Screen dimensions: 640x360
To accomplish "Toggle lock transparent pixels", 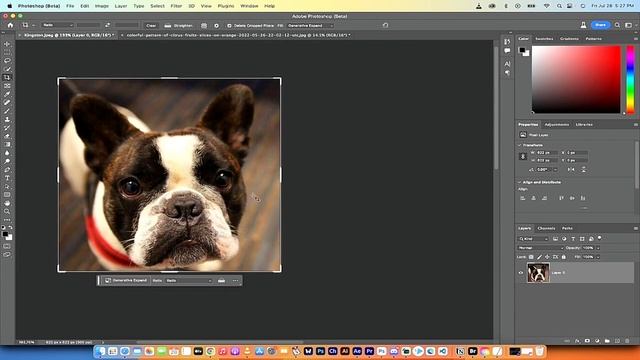I will click(x=531, y=257).
